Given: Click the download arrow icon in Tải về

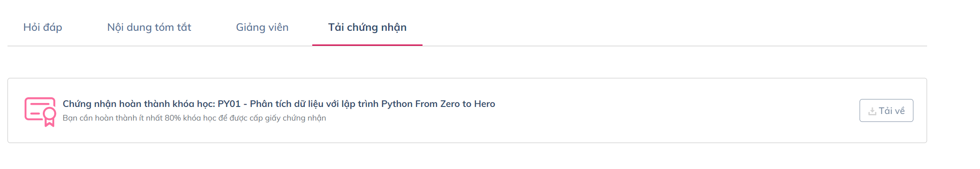Looking at the screenshot, I should [872, 111].
